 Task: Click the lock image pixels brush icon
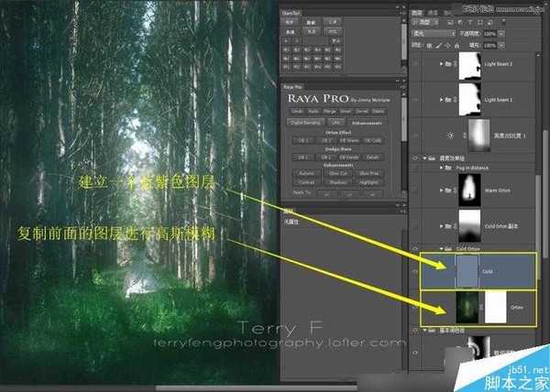click(438, 46)
